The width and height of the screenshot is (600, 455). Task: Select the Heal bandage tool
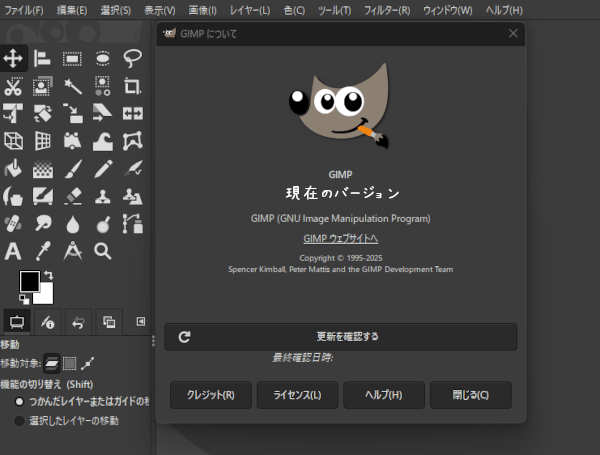click(13, 223)
